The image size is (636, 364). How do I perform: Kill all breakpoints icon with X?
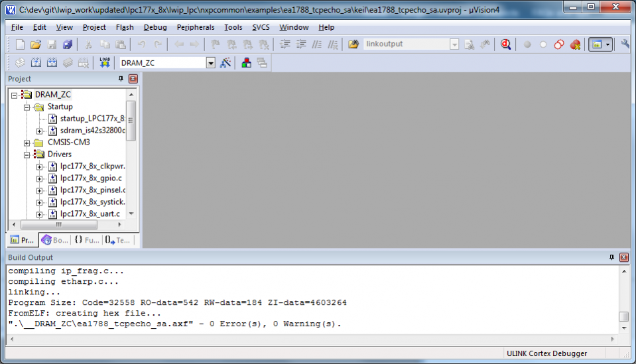click(575, 44)
